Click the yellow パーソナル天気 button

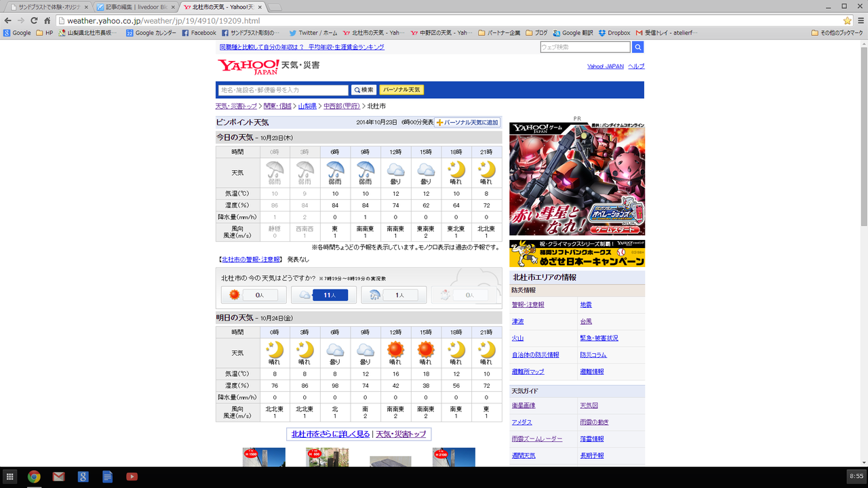tap(401, 90)
